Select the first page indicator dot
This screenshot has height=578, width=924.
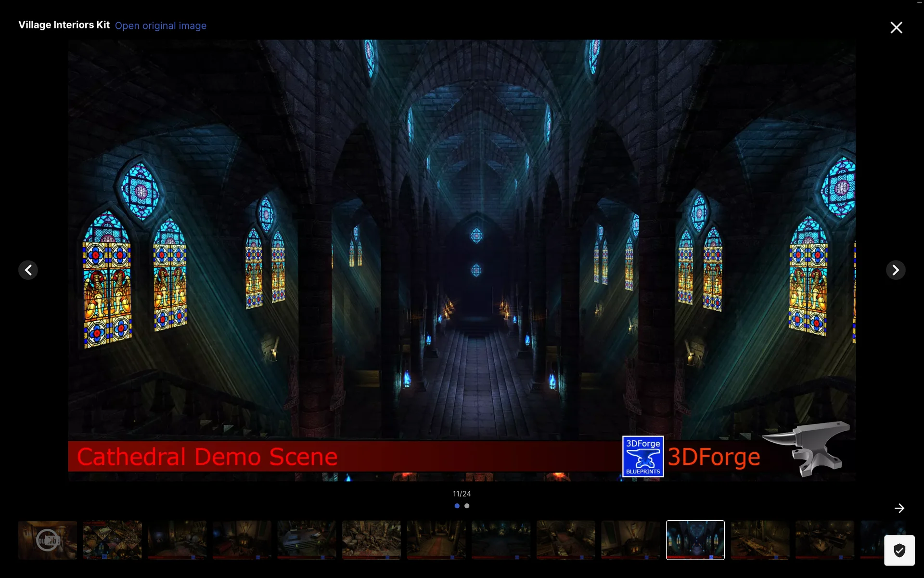457,506
